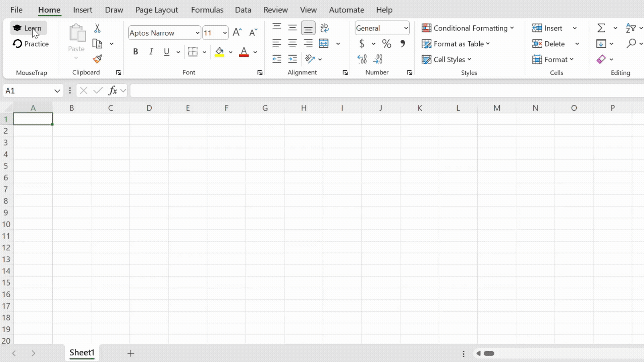Click the Increase Decimal icon
The image size is (644, 362).
tap(362, 59)
